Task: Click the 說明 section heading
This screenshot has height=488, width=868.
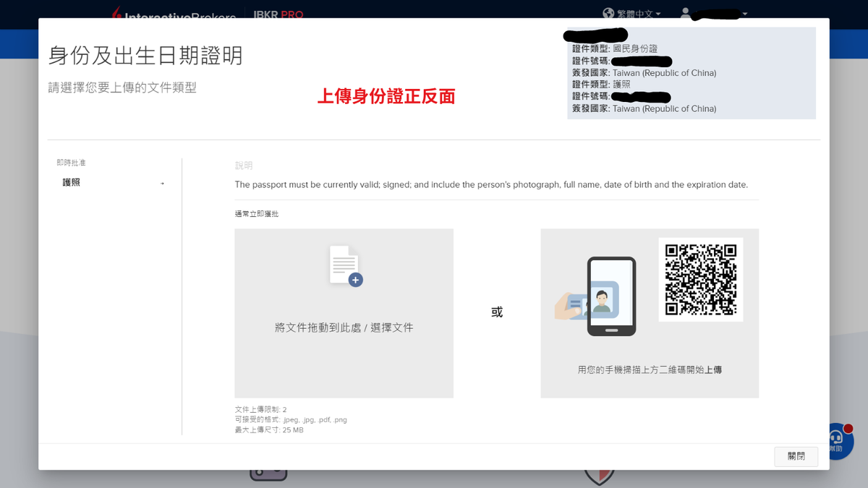Action: pyautogui.click(x=242, y=165)
